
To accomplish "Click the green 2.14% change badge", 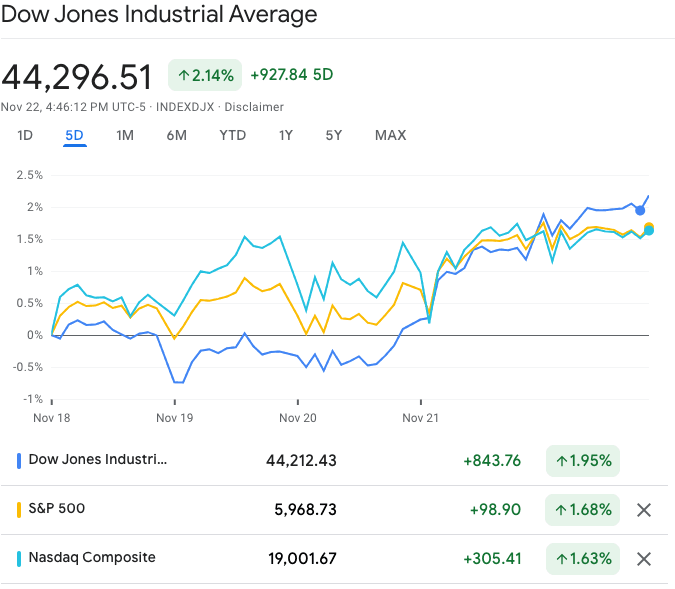I will (x=205, y=75).
